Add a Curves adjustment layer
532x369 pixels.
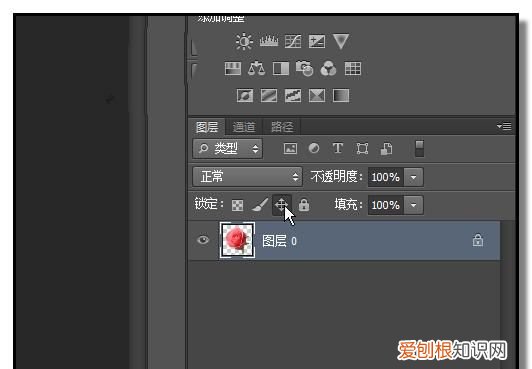[293, 42]
